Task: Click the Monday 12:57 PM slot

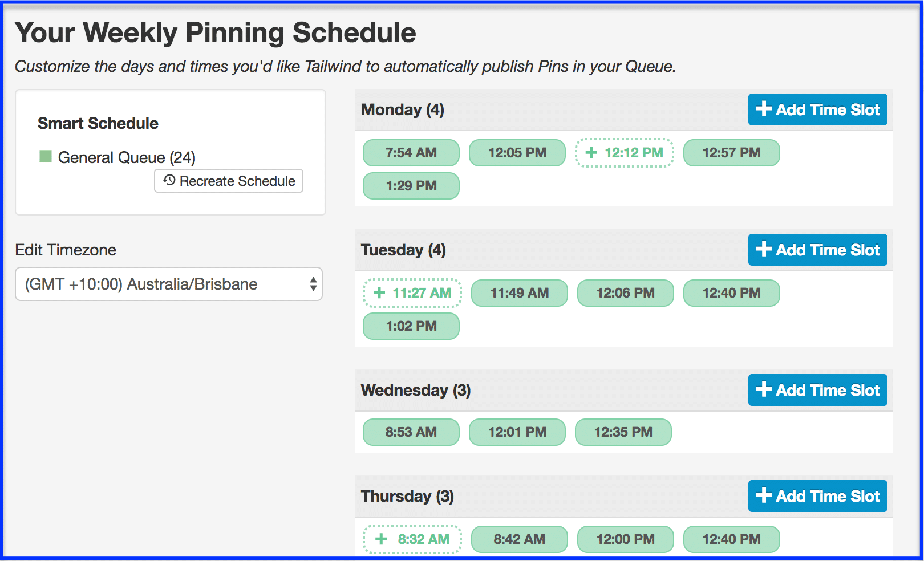Action: coord(732,153)
